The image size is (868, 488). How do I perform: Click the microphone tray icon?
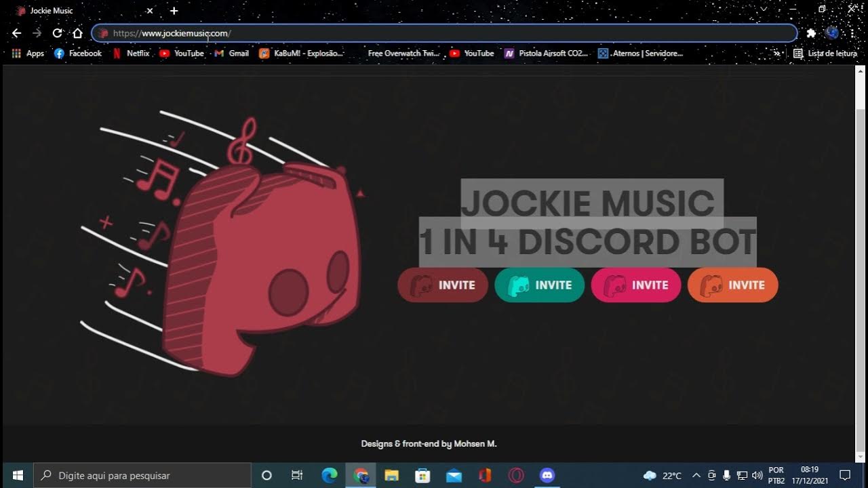[726, 476]
